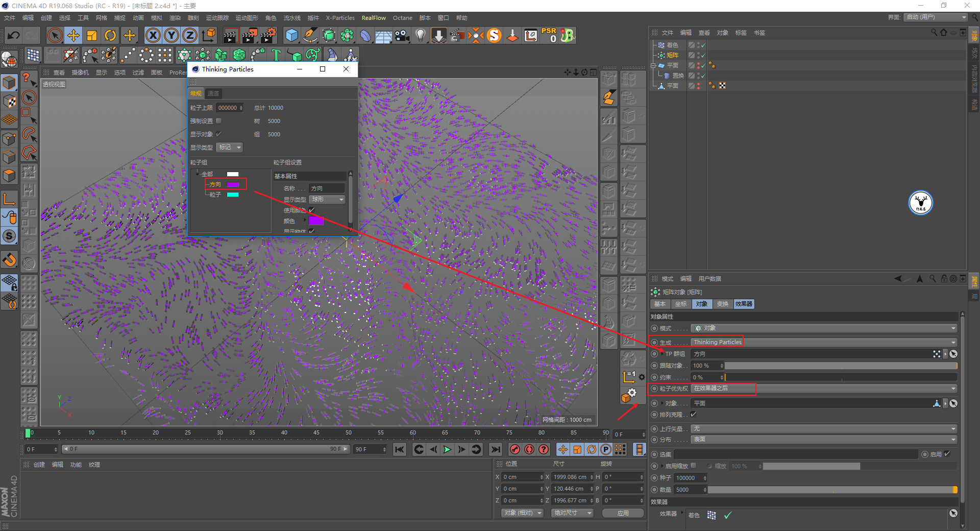Go to the start of animation
Viewport: 980px width, 531px height.
pos(399,449)
